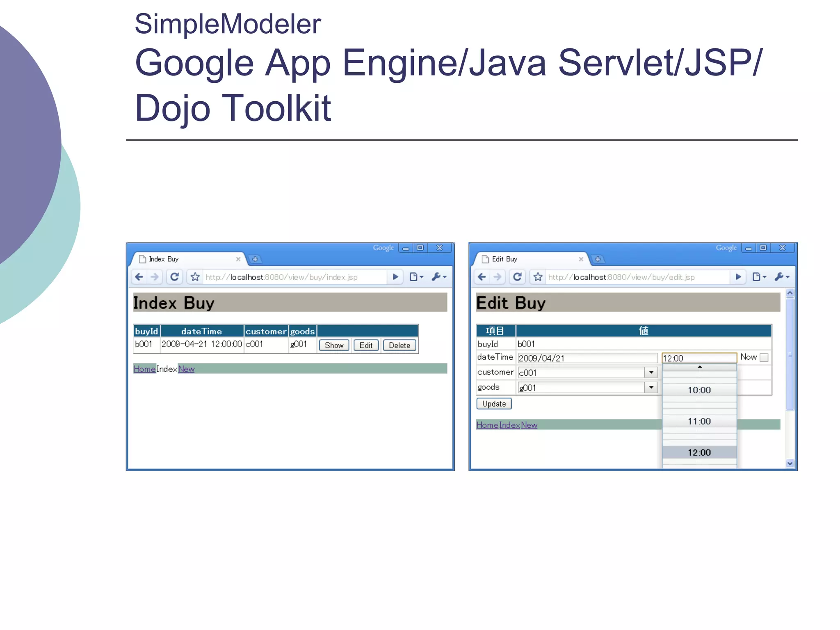Reload page in Edit Buy window
This screenshot has width=840, height=630.
[x=518, y=277]
